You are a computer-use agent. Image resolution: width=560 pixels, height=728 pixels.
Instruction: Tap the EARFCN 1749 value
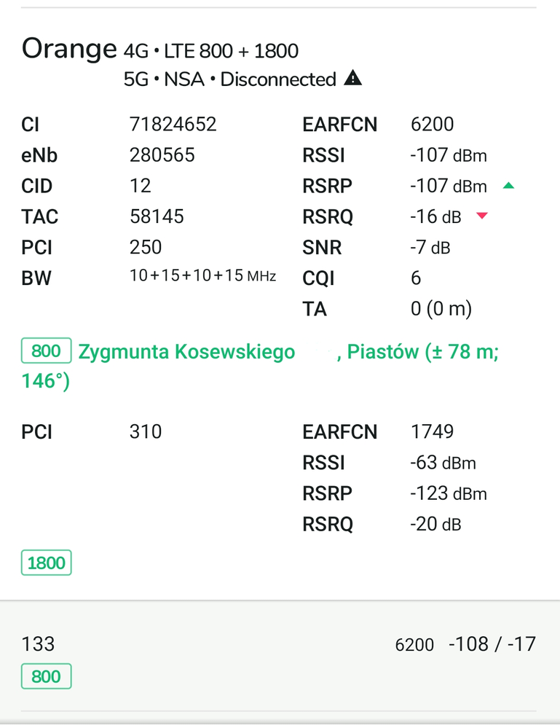[432, 431]
